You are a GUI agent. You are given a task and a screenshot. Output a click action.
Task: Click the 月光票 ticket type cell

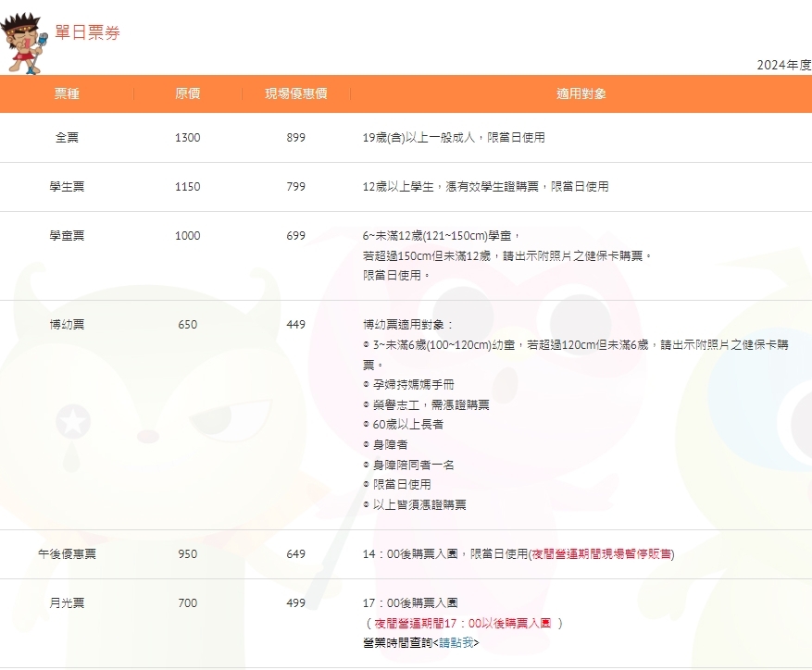point(67,603)
